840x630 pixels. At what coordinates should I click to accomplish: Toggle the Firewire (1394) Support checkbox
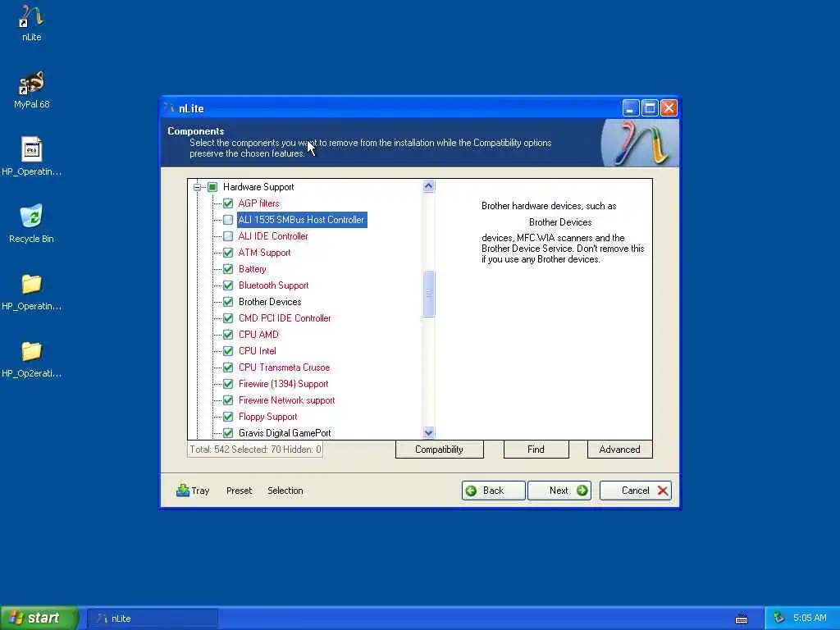pyautogui.click(x=228, y=384)
